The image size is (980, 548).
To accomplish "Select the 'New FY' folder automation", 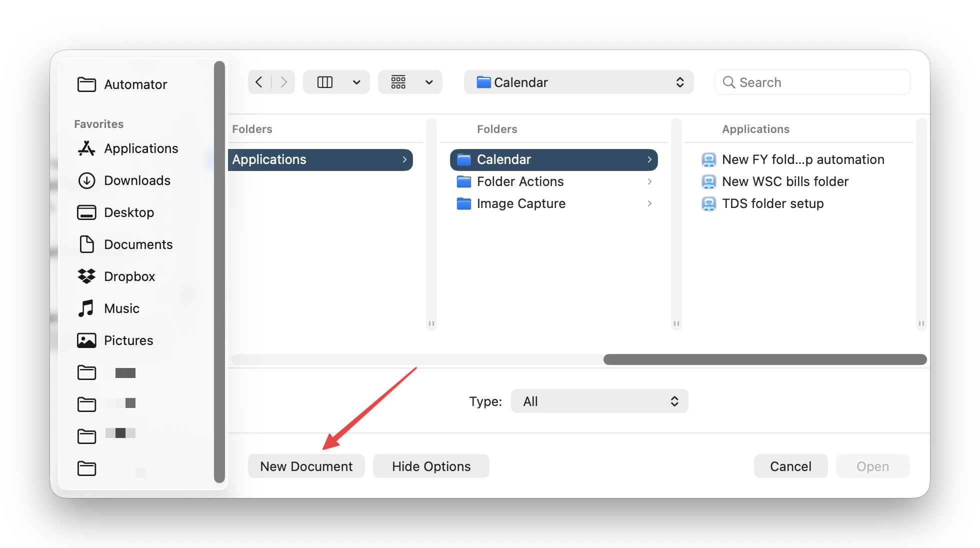I will click(802, 159).
